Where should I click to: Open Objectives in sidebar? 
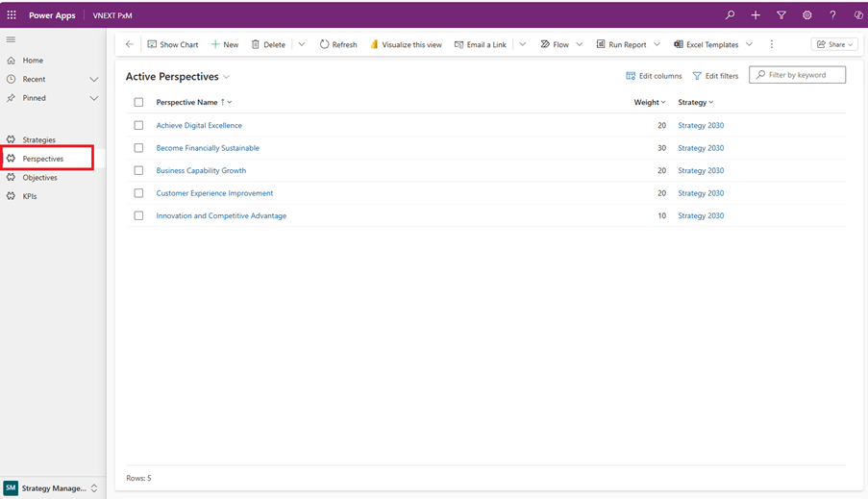click(39, 178)
